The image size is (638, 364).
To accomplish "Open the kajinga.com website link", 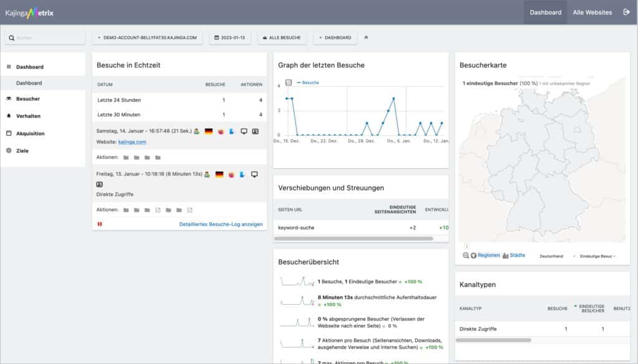I will tap(132, 142).
